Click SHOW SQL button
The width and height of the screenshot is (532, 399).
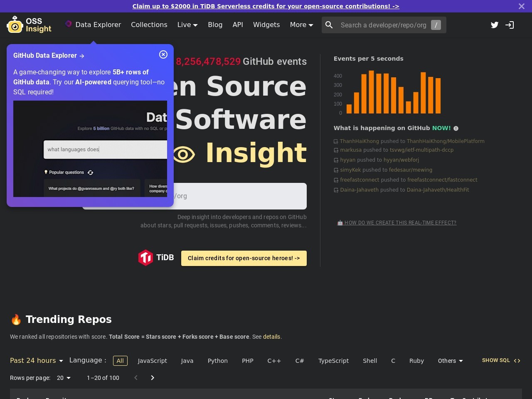[x=501, y=360]
